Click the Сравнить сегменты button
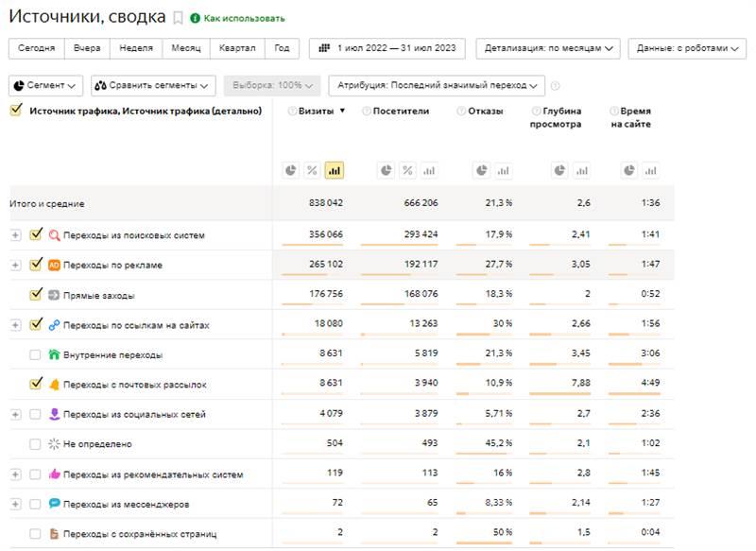The height and width of the screenshot is (551, 756). [x=153, y=86]
